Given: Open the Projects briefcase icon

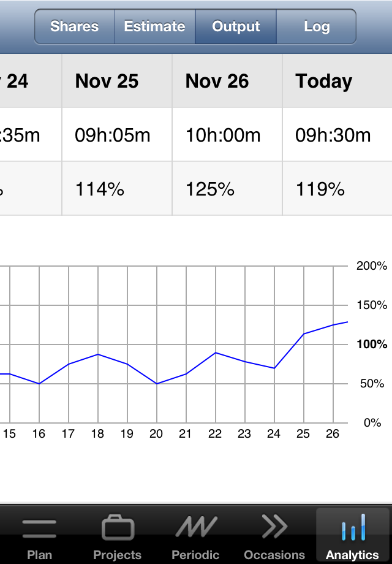Looking at the screenshot, I should [x=118, y=528].
